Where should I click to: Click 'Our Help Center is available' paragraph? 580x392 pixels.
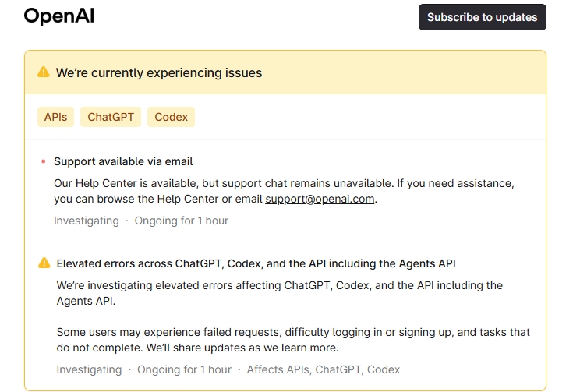pyautogui.click(x=284, y=191)
